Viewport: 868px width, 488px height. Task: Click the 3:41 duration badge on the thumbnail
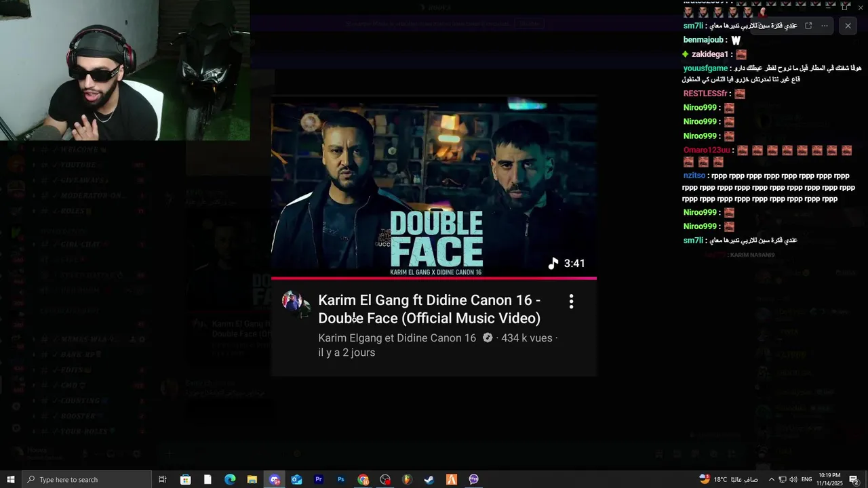tap(567, 264)
